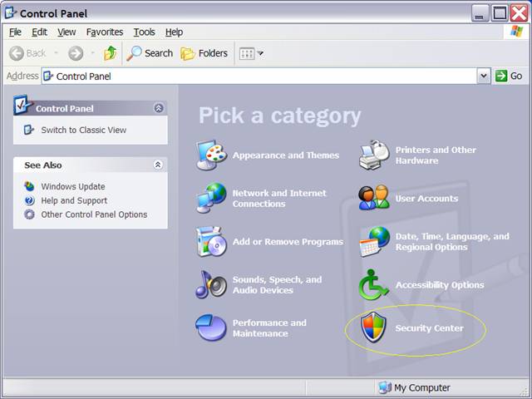The height and width of the screenshot is (399, 532).
Task: Open the Performance and Maintenance pie icon
Action: [x=211, y=328]
